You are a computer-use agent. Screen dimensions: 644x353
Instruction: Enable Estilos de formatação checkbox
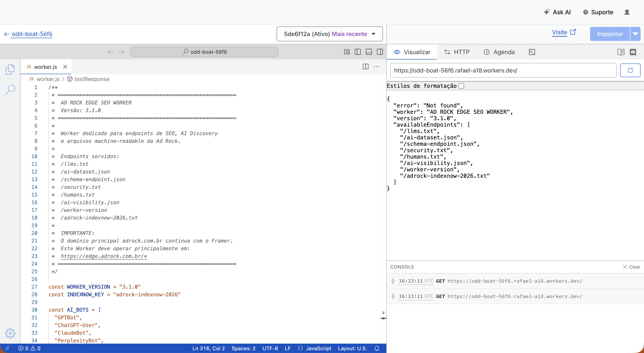point(461,86)
